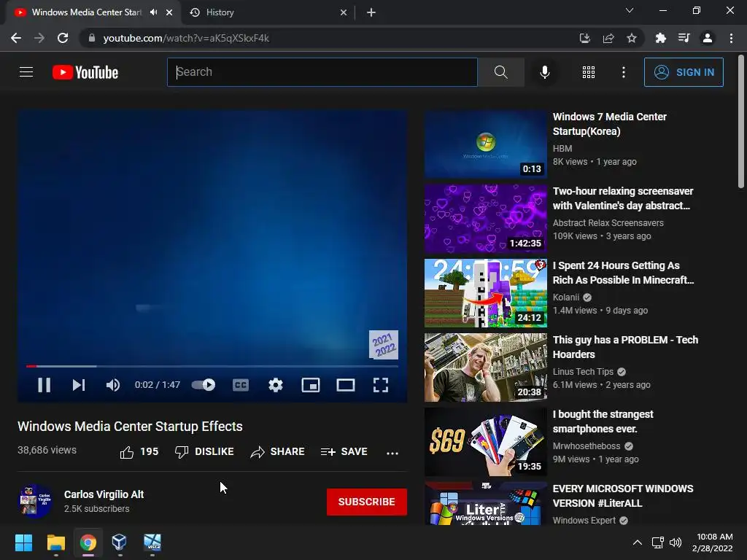Open This guy has a PROBLEM video
Viewport: 747px width, 560px height.
pyautogui.click(x=625, y=346)
